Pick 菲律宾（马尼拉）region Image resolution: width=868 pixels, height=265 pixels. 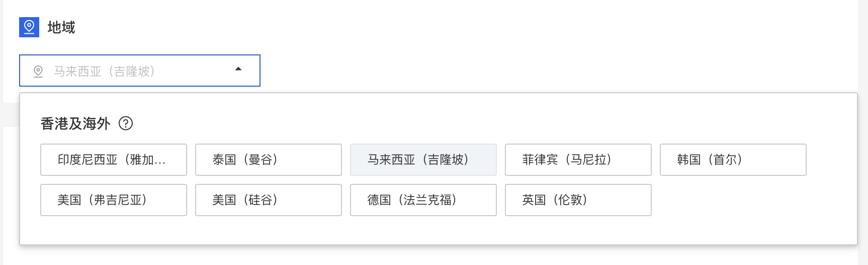point(578,160)
